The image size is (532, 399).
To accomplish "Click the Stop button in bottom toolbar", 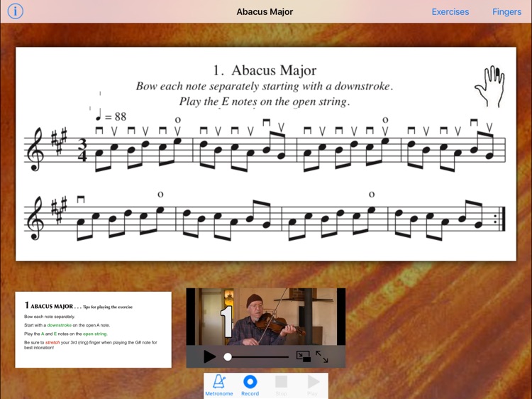I will 281,386.
